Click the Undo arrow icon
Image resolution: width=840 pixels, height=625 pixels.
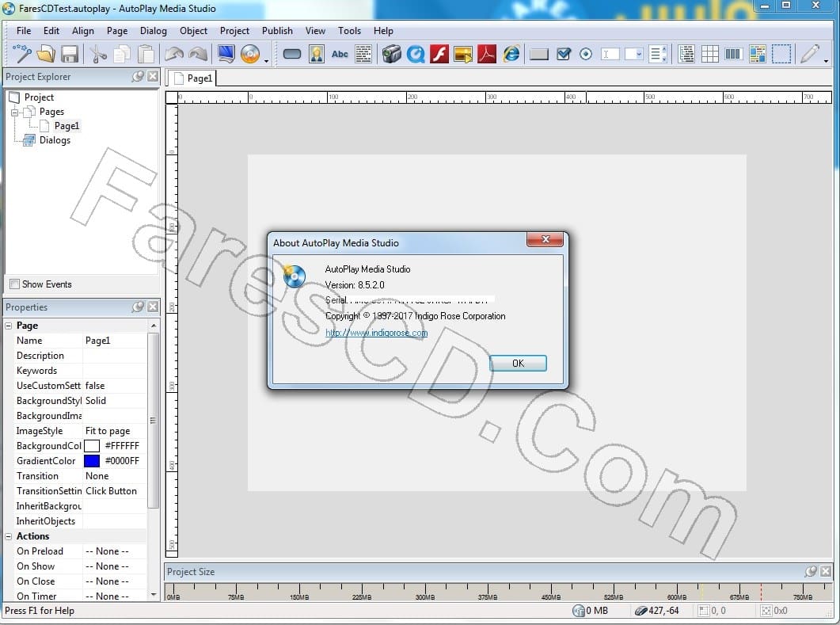pyautogui.click(x=174, y=54)
